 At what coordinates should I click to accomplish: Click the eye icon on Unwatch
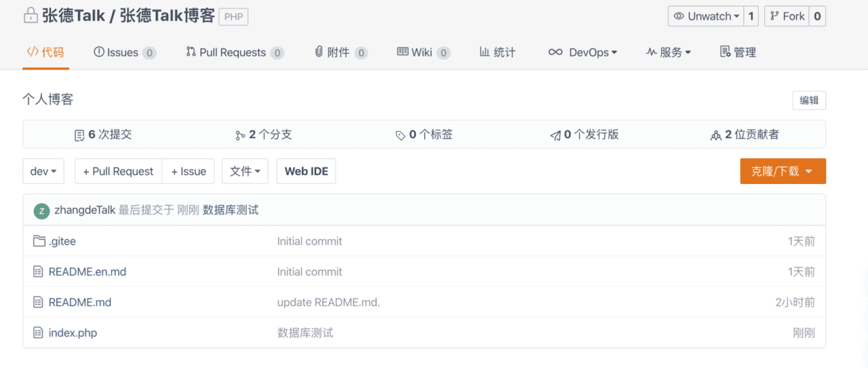click(679, 16)
